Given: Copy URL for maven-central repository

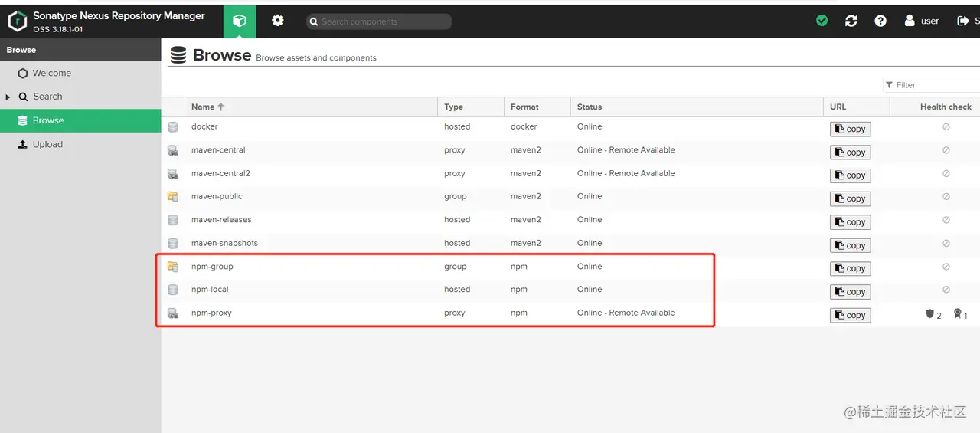Looking at the screenshot, I should coord(850,153).
